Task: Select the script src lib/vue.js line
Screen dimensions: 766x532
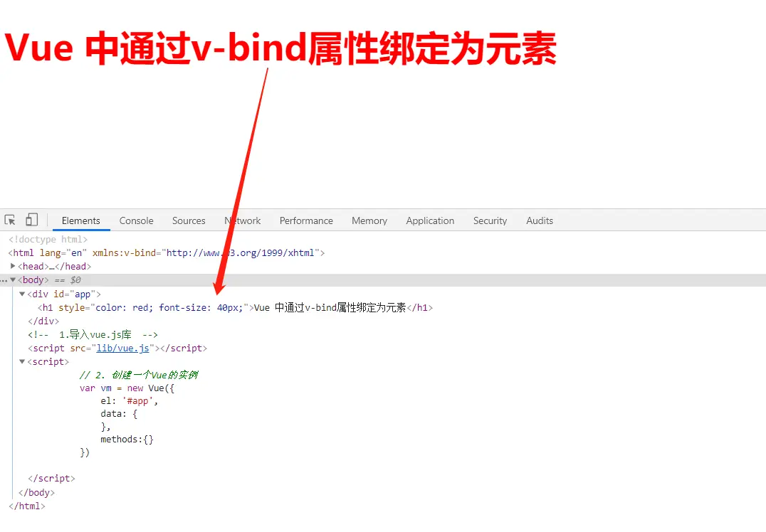Action: coord(117,348)
